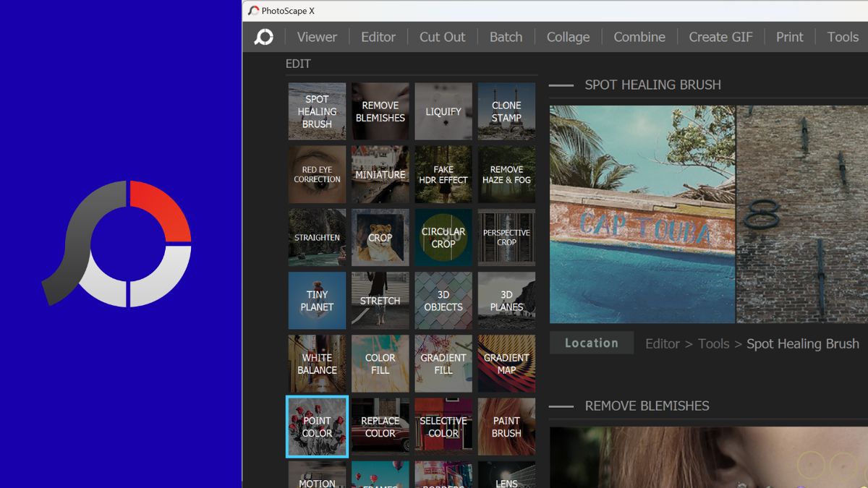Click the highlighted Point Color tile

[317, 427]
